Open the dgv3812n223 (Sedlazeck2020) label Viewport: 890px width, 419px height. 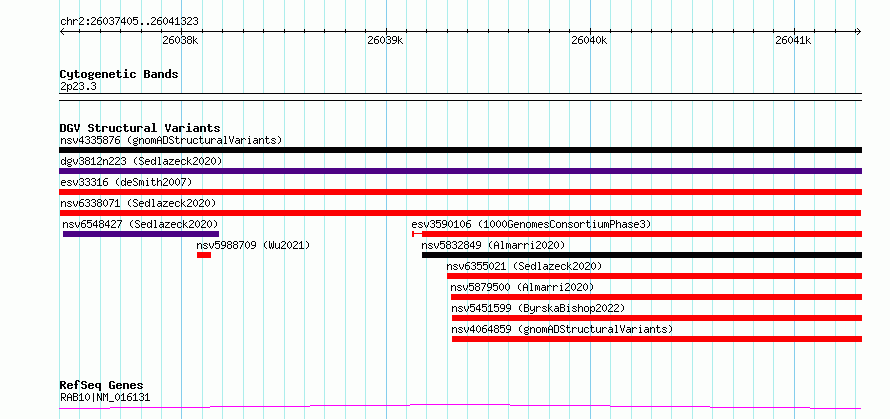click(x=141, y=161)
